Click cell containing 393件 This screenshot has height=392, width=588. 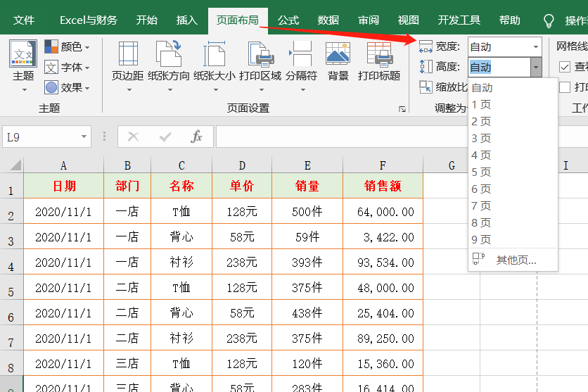[x=307, y=262]
